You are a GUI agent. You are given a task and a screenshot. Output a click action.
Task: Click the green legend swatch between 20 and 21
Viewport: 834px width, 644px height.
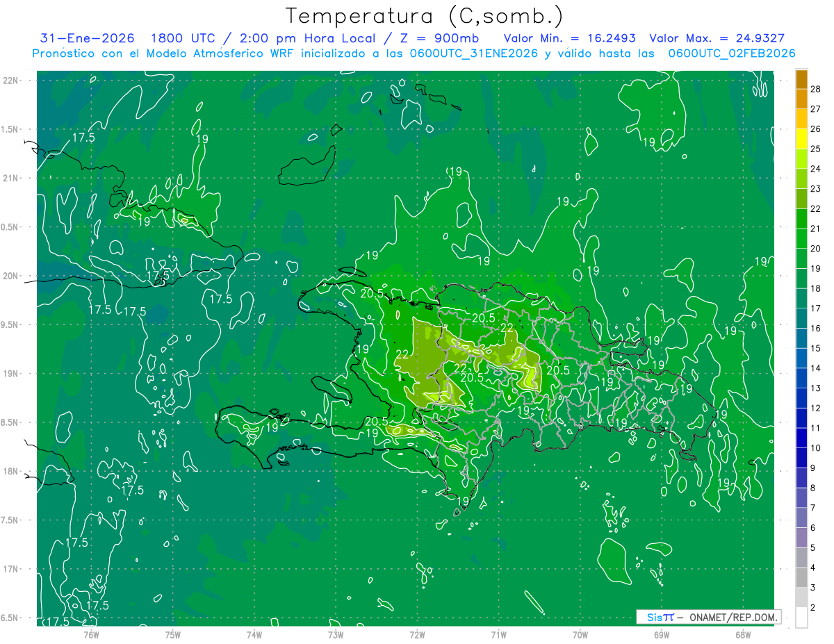point(801,239)
